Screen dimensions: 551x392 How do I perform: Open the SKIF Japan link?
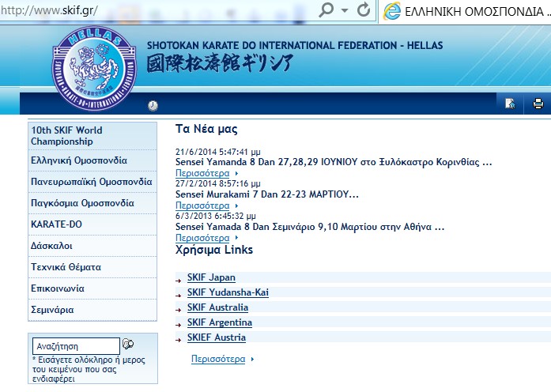click(211, 277)
